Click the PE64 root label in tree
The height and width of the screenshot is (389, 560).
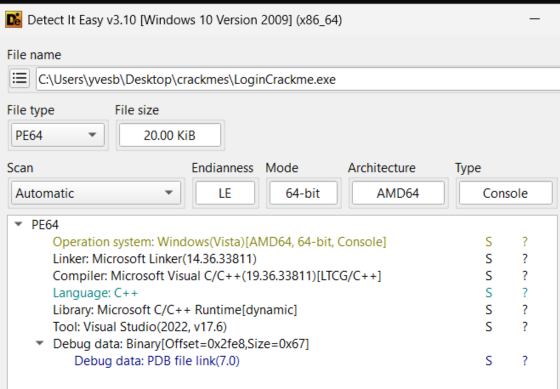tap(45, 225)
